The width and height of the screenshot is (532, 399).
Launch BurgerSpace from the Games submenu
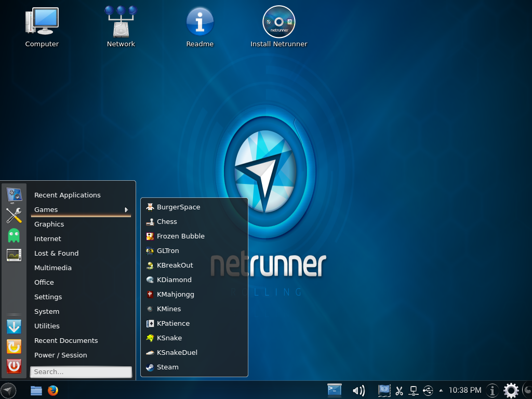point(194,207)
